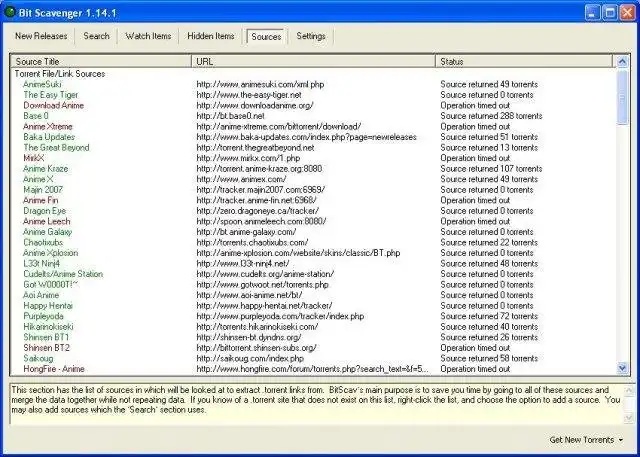The height and width of the screenshot is (457, 640).
Task: Click the tracker.majin2007.com:6969 URL cell
Action: click(260, 190)
